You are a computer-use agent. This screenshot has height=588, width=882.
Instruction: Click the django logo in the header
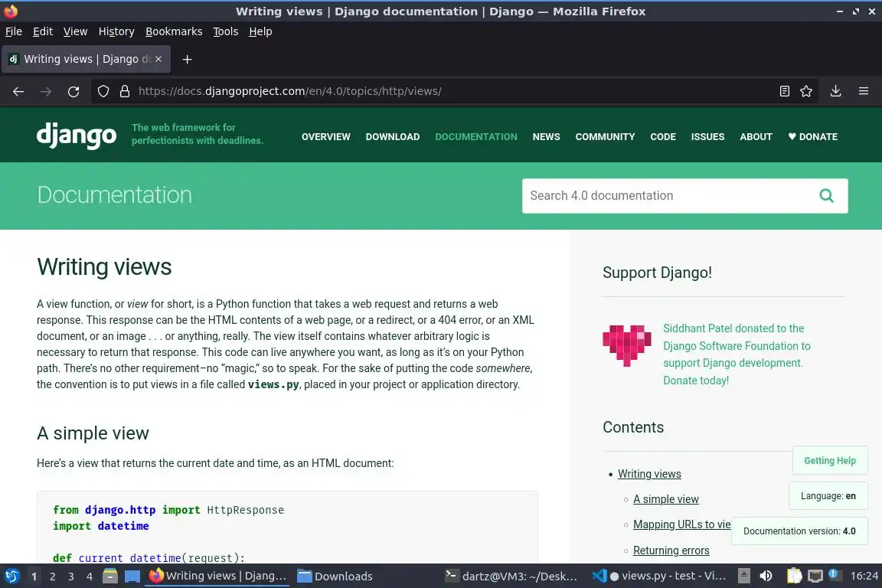click(x=77, y=136)
